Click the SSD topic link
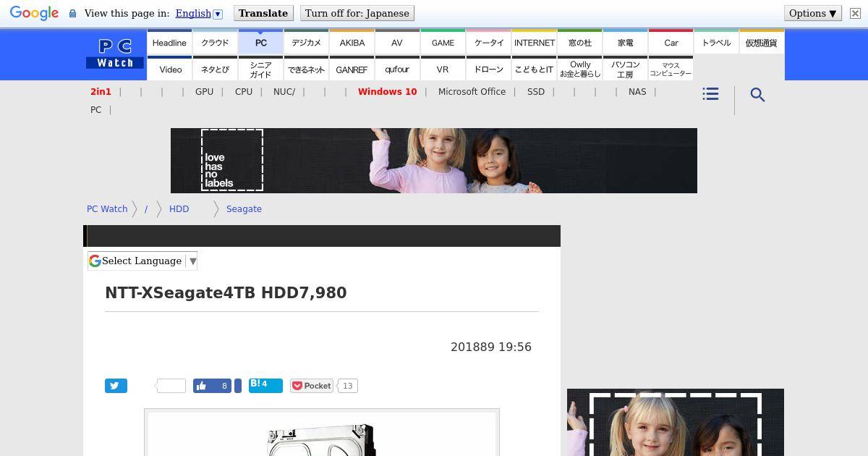 (x=536, y=91)
